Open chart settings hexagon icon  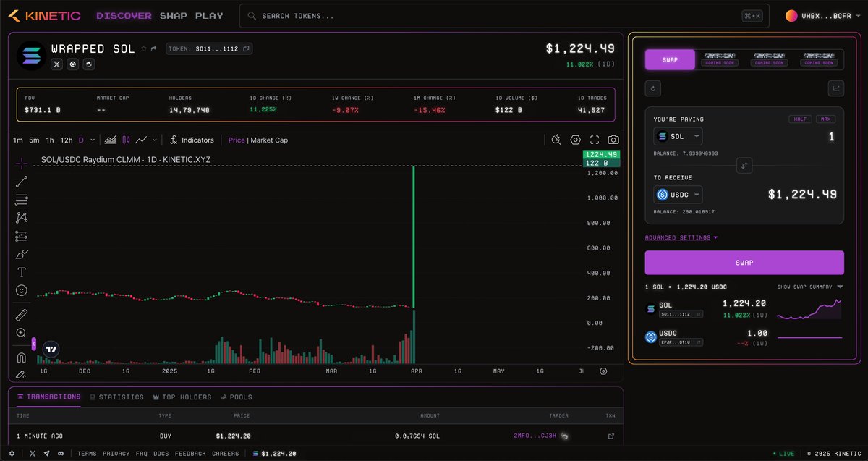point(576,140)
